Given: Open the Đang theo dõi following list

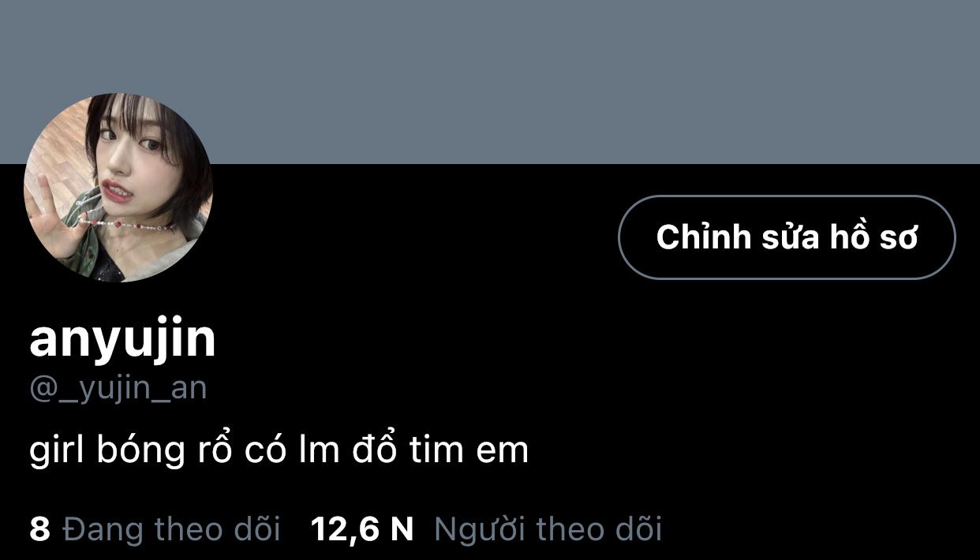Looking at the screenshot, I should point(155,528).
